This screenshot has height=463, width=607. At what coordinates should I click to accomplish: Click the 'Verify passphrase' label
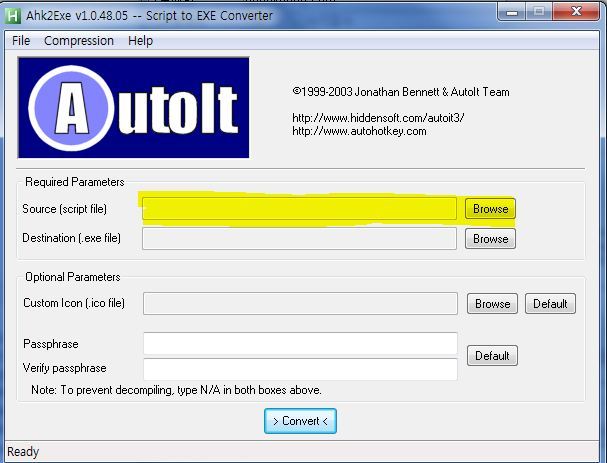[65, 368]
